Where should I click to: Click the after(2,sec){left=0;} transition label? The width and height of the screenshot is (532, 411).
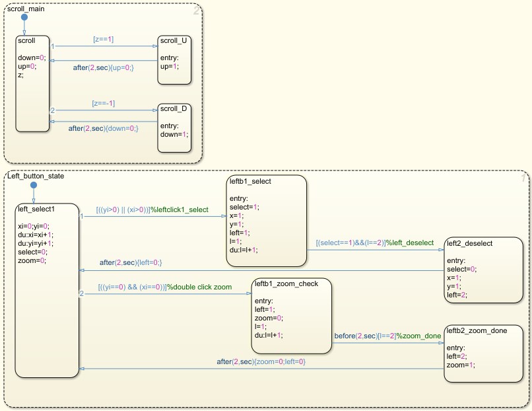pyautogui.click(x=131, y=262)
